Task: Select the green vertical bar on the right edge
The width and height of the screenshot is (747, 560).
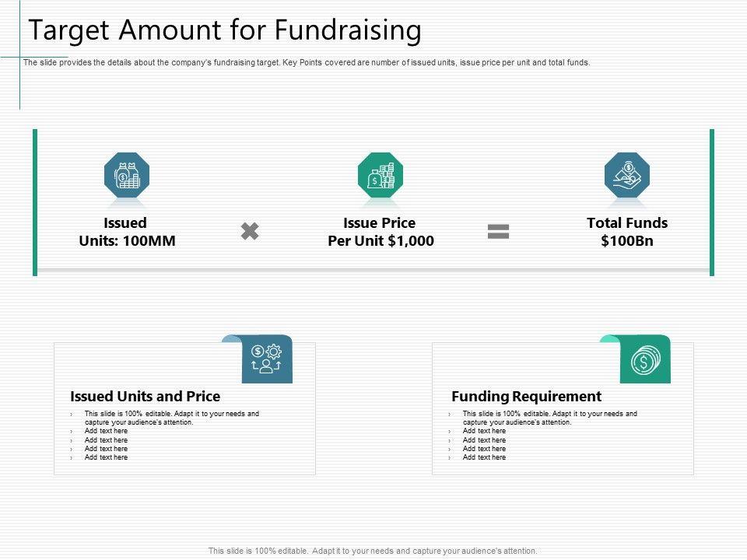Action: click(x=711, y=202)
